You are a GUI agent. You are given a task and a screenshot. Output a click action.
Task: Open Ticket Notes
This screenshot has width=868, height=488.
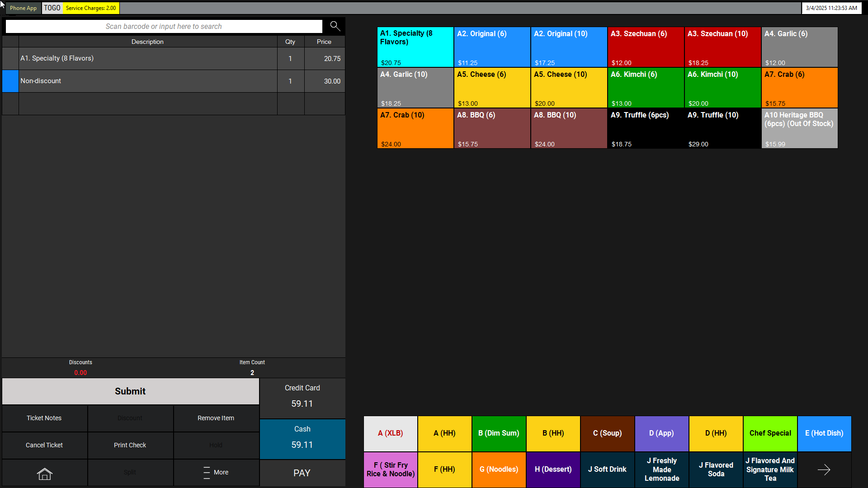[44, 418]
